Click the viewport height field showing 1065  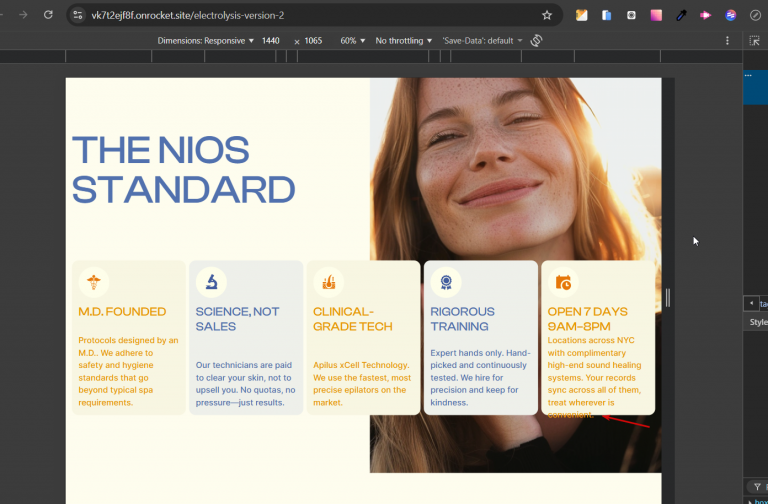tap(313, 41)
